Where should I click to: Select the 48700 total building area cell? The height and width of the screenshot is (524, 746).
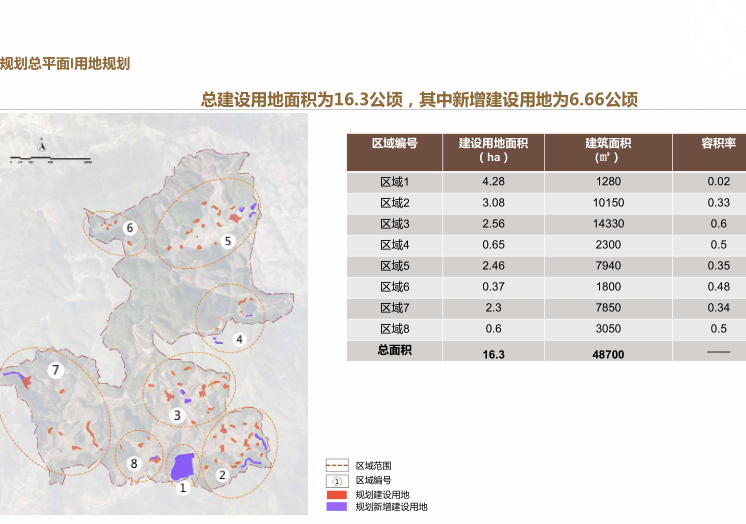point(607,354)
